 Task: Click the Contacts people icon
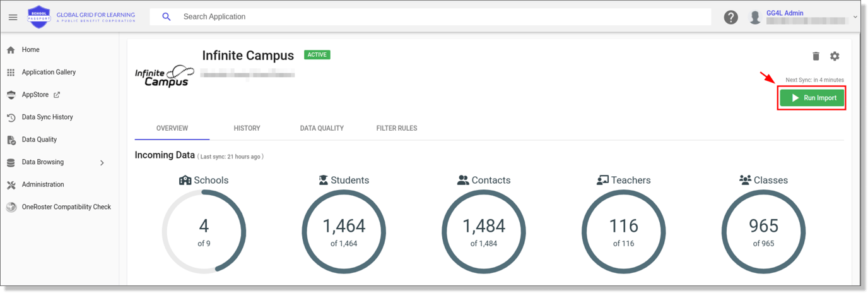[463, 181]
